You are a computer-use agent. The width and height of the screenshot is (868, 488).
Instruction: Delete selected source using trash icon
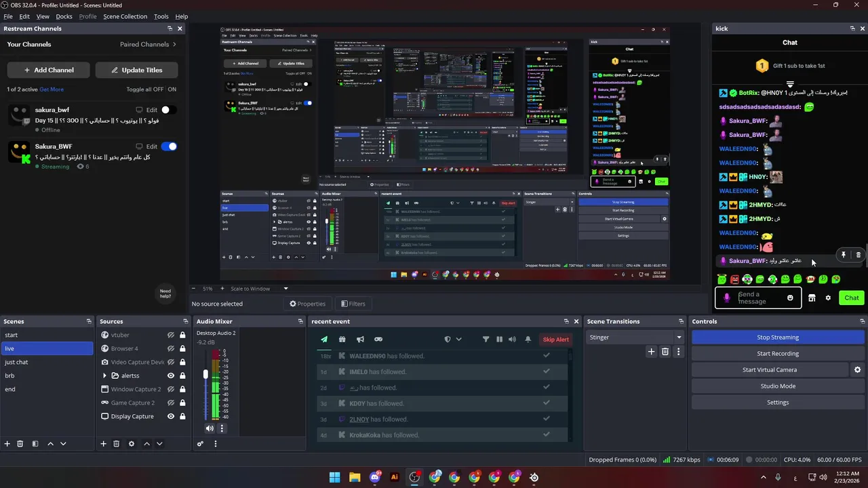[117, 444]
